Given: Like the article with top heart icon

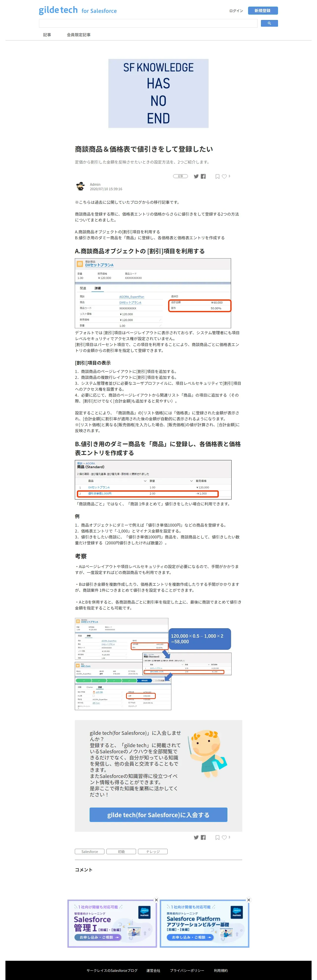Looking at the screenshot, I should coord(224,177).
